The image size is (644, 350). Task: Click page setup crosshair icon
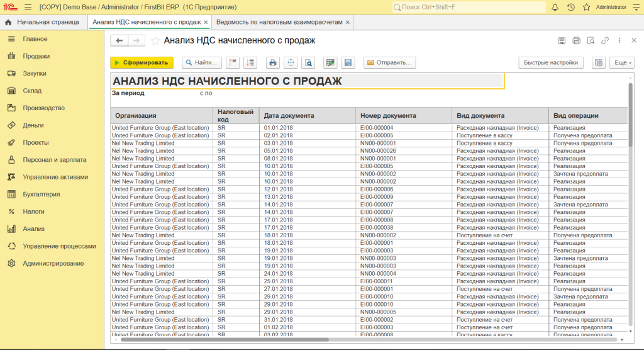pyautogui.click(x=291, y=62)
